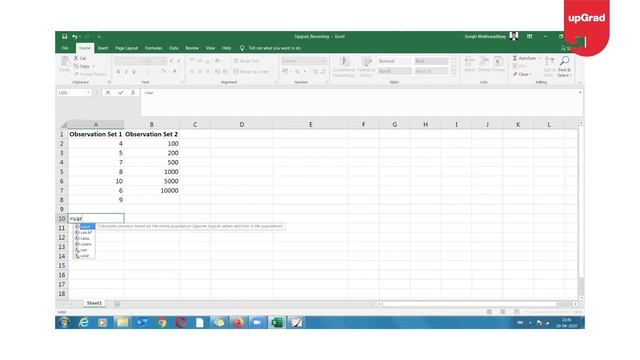Cancel formula entry with the X icon

point(108,93)
